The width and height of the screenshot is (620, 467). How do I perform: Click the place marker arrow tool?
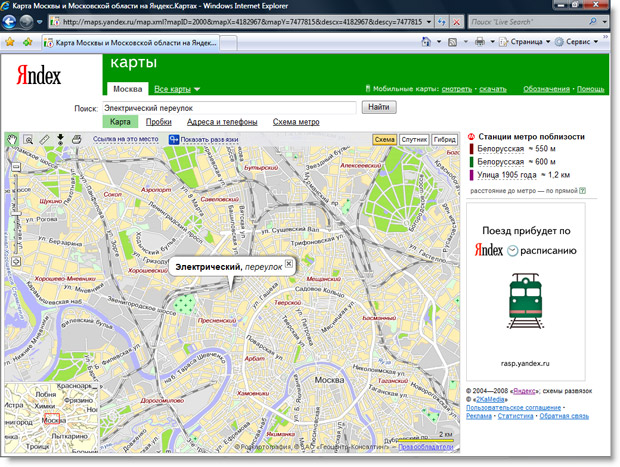pyautogui.click(x=60, y=139)
